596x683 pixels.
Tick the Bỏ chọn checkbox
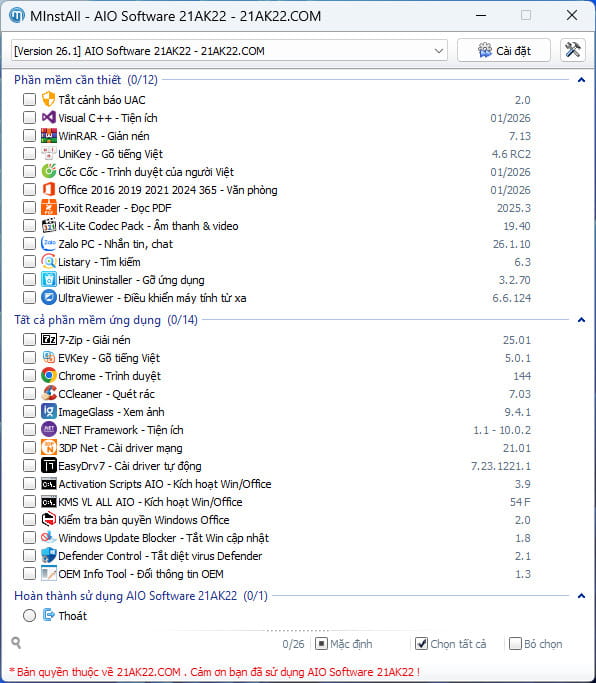[x=515, y=643]
